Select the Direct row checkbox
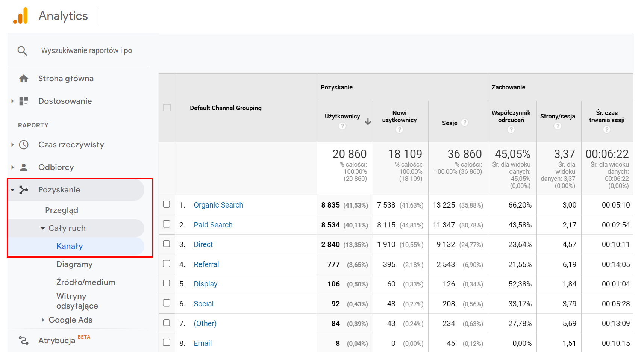 pyautogui.click(x=167, y=244)
